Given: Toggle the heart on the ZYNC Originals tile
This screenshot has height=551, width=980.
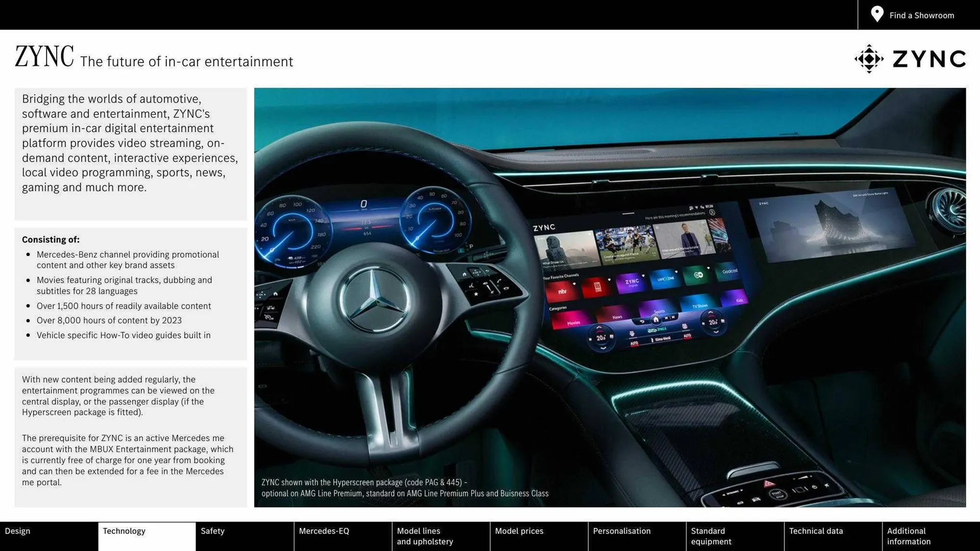Looking at the screenshot, I should [643, 275].
